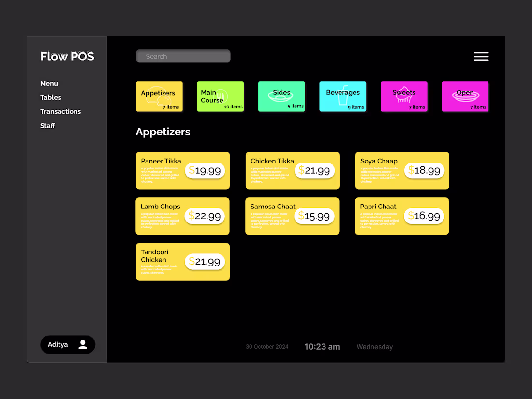Open the Transactions section

tap(60, 111)
